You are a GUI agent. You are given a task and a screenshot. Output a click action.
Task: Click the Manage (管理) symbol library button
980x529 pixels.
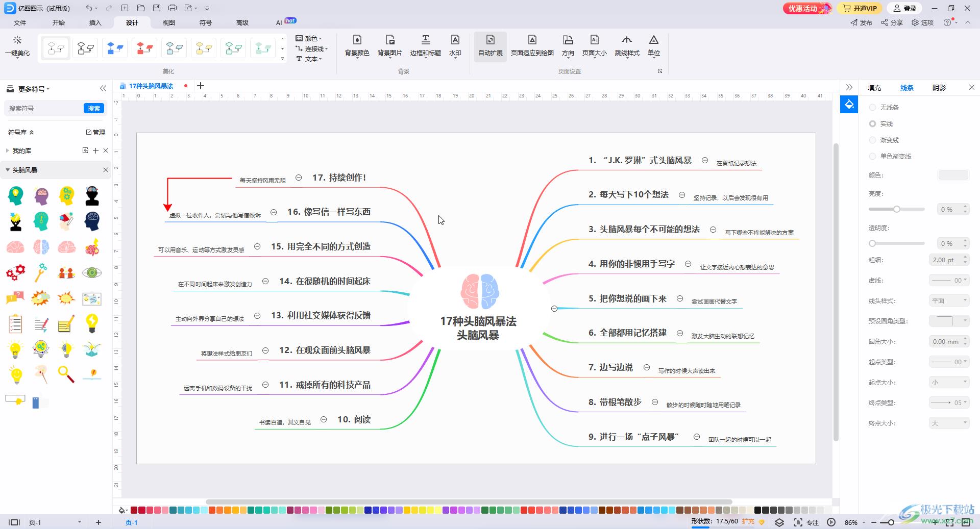95,132
